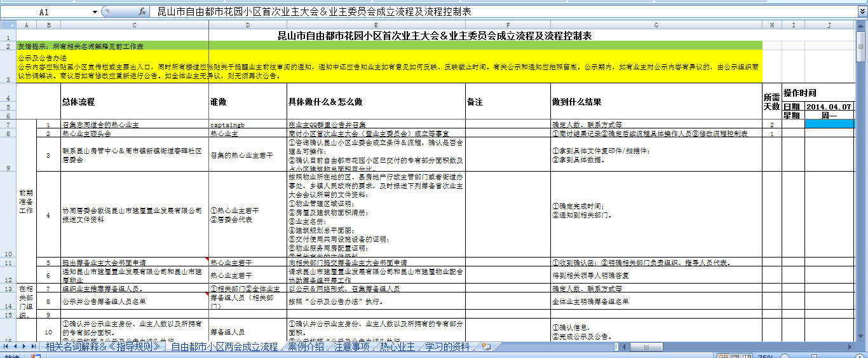The width and height of the screenshot is (868, 358).
Task: Click the 热心业主碰头会 cell
Action: [135, 134]
